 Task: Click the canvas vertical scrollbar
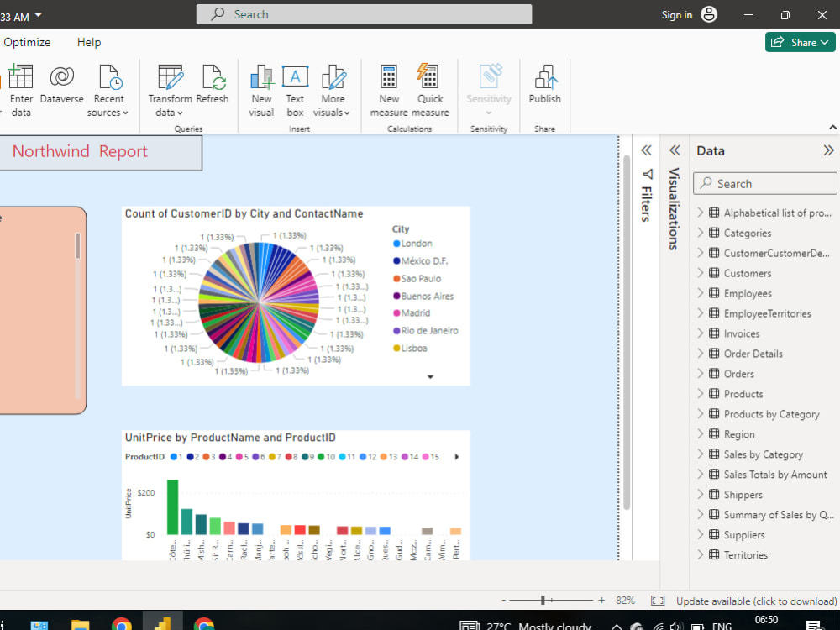coord(627,332)
